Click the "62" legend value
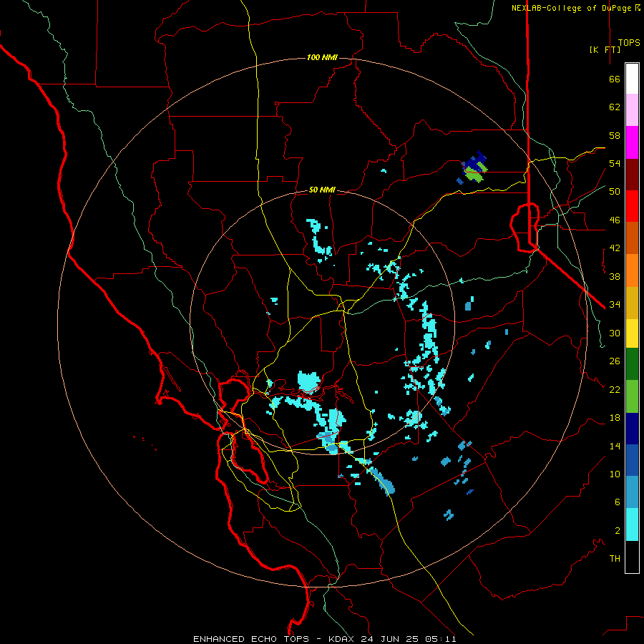The image size is (644, 644). tap(615, 107)
